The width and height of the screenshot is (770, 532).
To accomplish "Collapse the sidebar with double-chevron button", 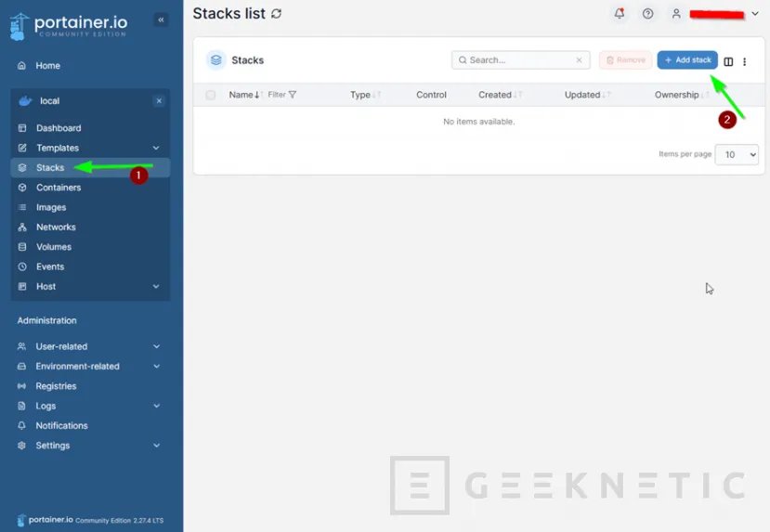I will pyautogui.click(x=161, y=19).
